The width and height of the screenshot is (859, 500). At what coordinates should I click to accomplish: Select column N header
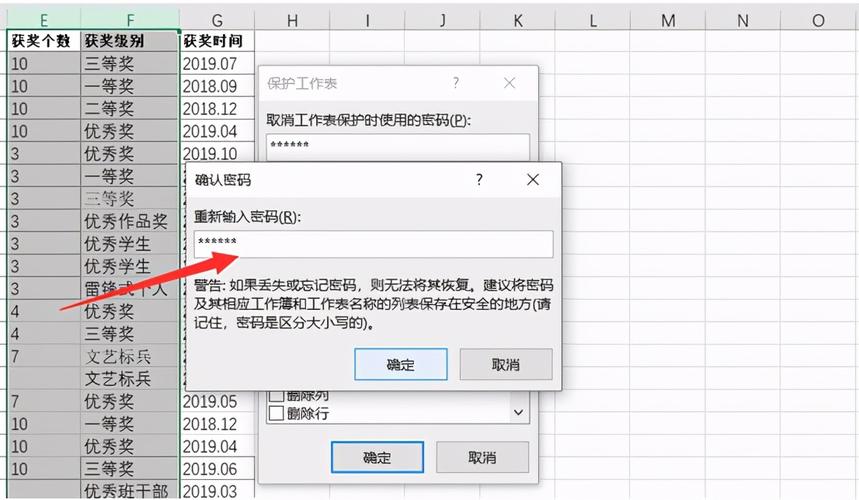click(x=742, y=20)
